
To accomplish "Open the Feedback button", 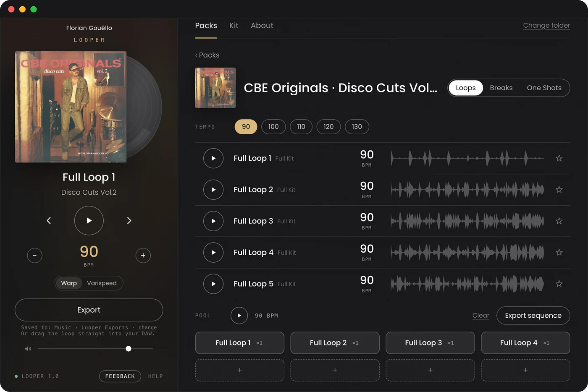I will 120,376.
